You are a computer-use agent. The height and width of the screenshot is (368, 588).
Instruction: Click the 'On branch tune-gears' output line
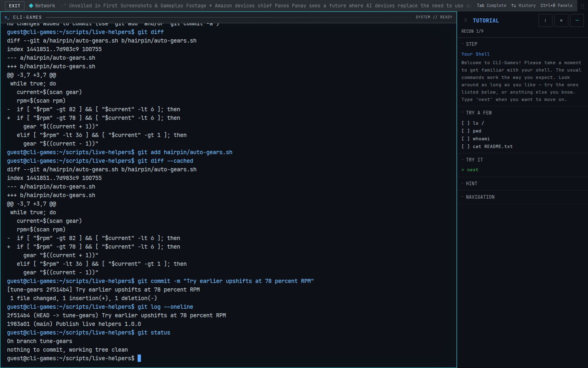(40, 341)
